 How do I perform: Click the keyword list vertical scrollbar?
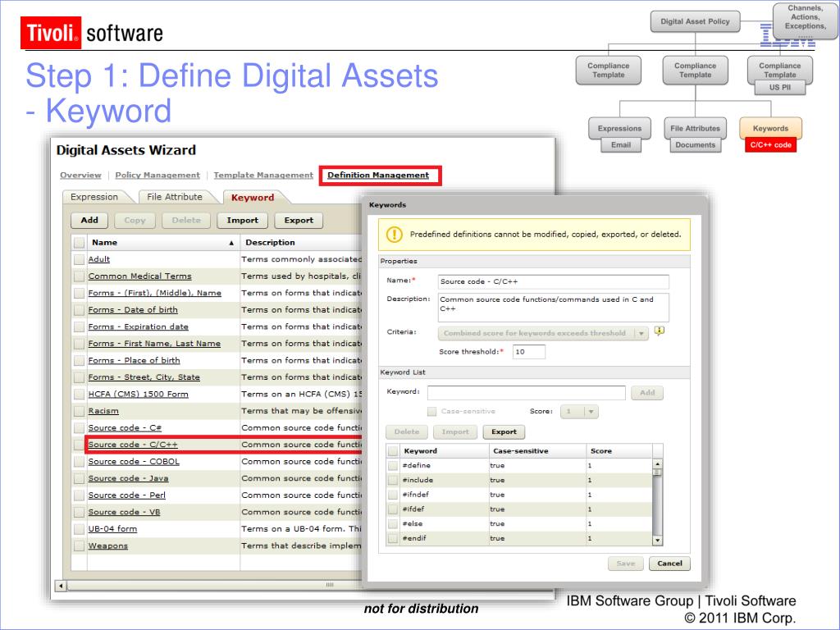coord(657,503)
